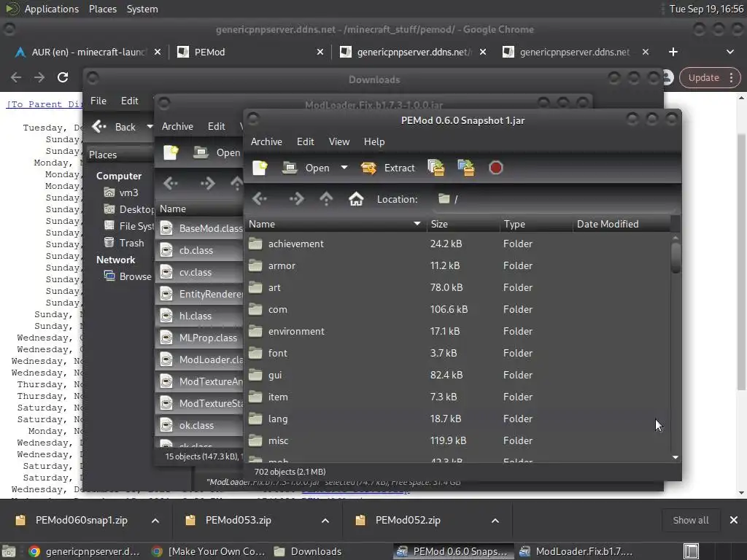This screenshot has height=560, width=747.
Task: Extract files from PEMod archive
Action: [x=388, y=168]
